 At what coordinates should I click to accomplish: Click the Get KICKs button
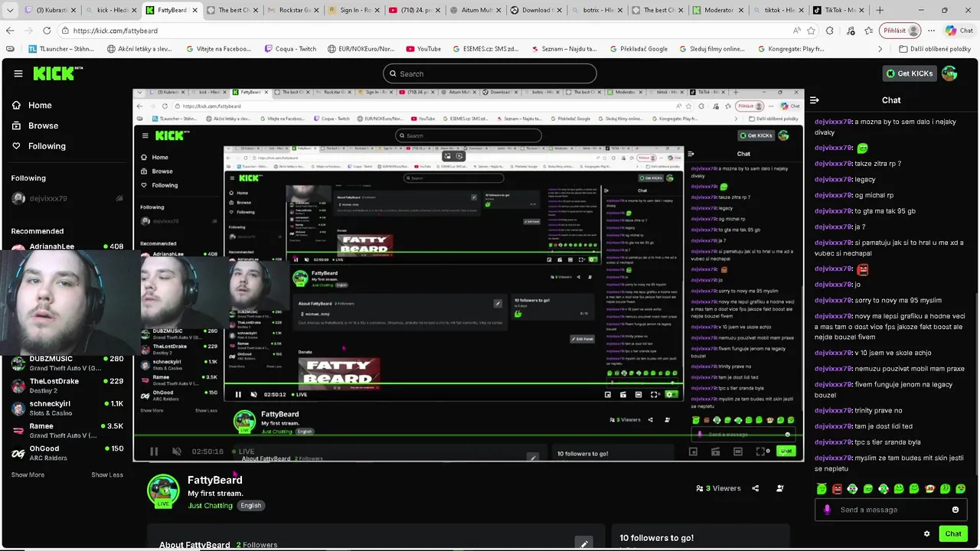point(910,73)
